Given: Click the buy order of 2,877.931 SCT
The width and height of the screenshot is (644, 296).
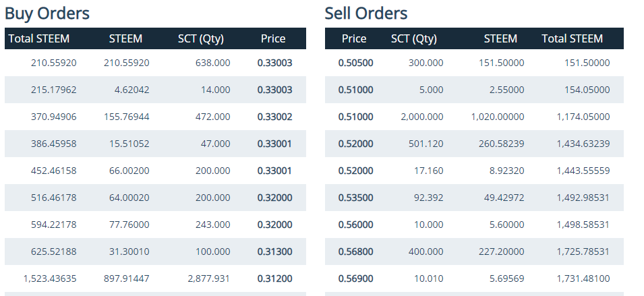Looking at the screenshot, I should point(155,278).
